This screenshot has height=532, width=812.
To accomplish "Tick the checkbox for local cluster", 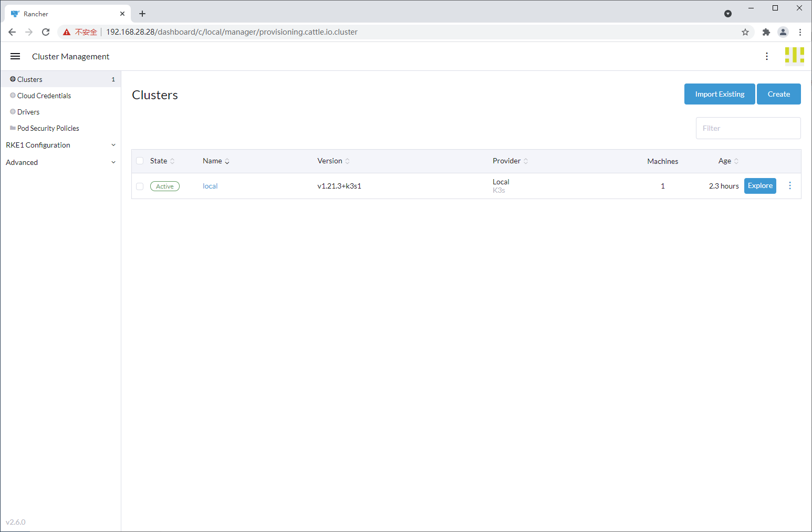I will click(140, 186).
